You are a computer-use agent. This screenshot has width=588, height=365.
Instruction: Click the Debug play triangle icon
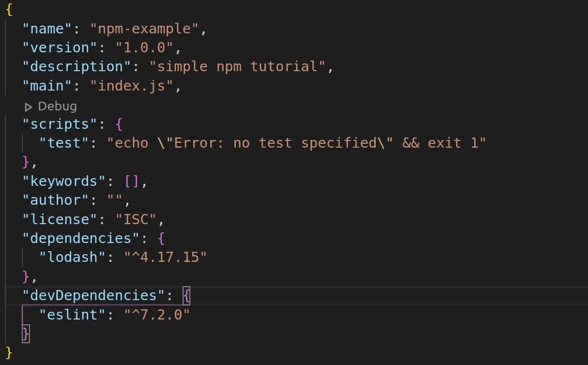click(x=29, y=106)
